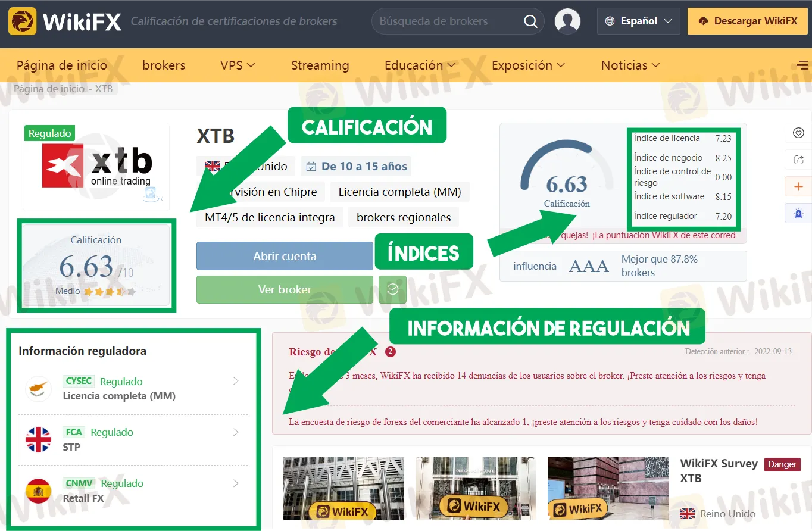
Task: Click the Retail FX license label
Action: (x=83, y=498)
